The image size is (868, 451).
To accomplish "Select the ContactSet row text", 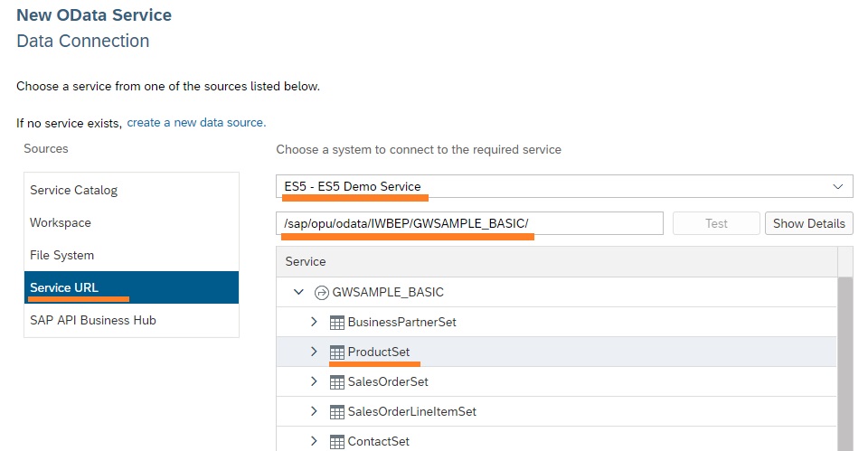I will pos(379,442).
